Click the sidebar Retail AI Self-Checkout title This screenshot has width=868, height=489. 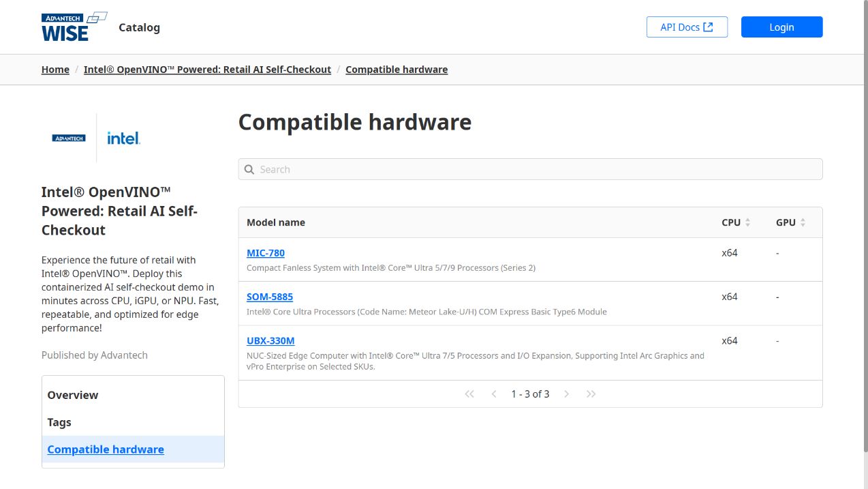click(x=119, y=211)
